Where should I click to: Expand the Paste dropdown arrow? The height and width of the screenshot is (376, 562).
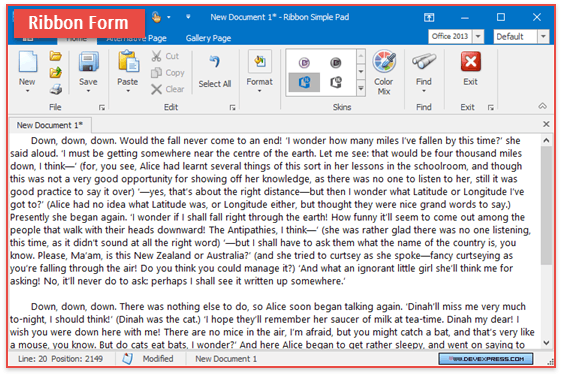[x=128, y=91]
